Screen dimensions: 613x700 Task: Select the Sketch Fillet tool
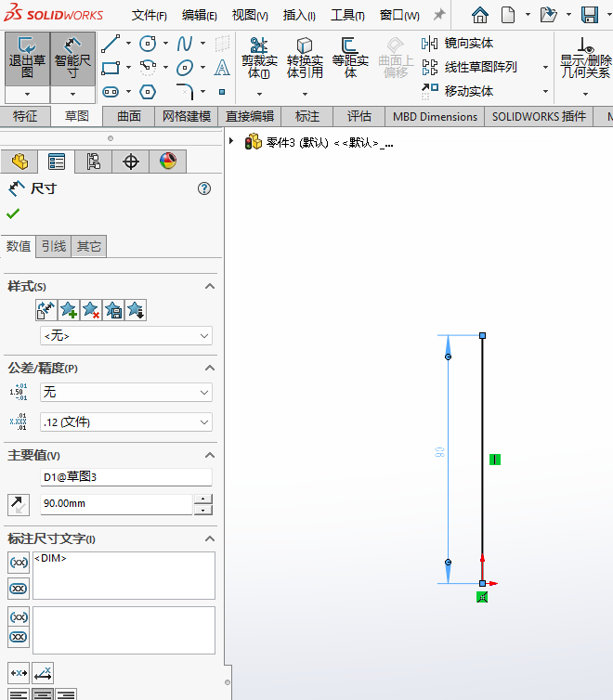[185, 92]
